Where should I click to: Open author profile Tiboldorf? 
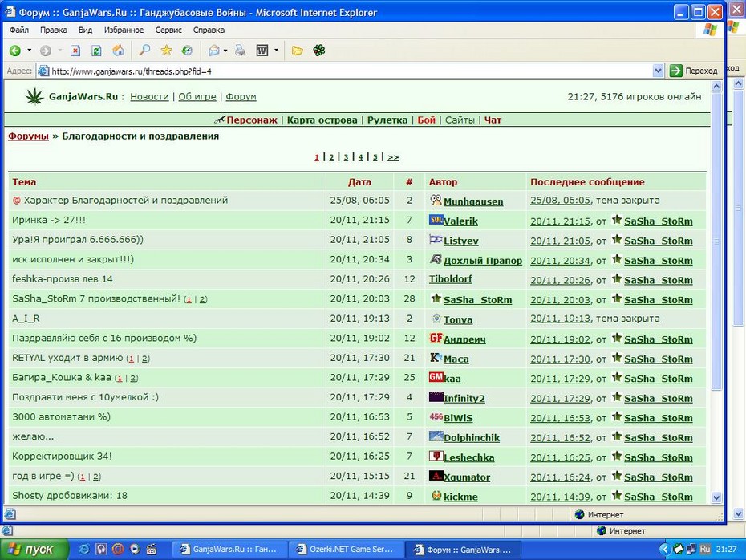(450, 279)
